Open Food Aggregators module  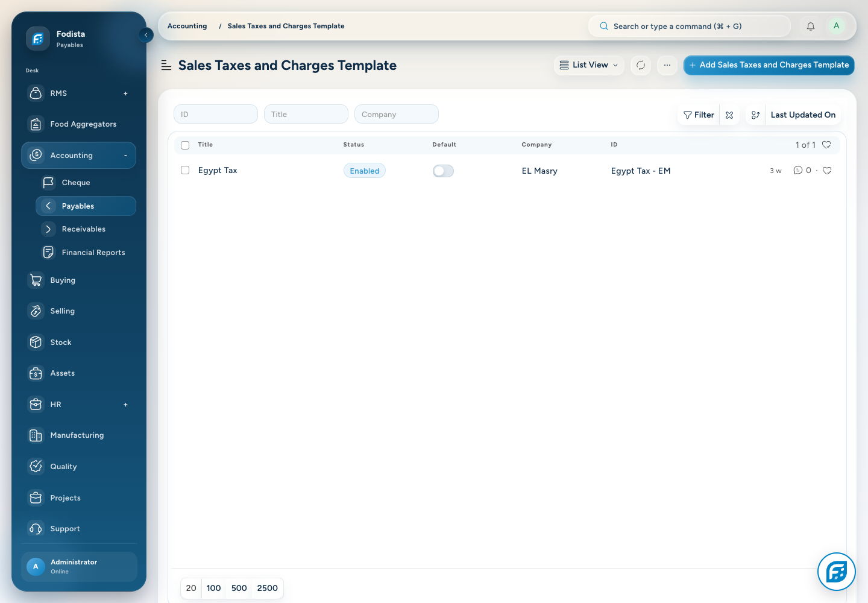78,124
